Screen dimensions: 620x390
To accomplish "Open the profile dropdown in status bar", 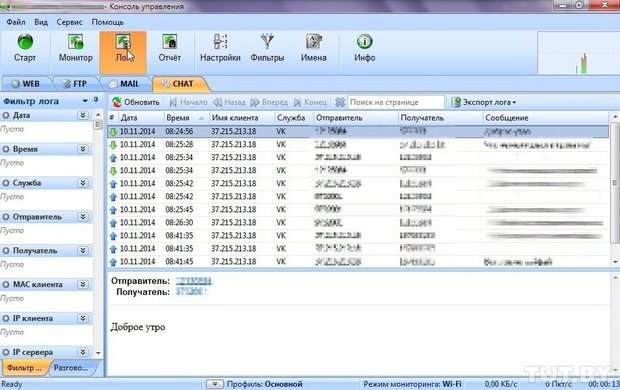I will pyautogui.click(x=214, y=384).
